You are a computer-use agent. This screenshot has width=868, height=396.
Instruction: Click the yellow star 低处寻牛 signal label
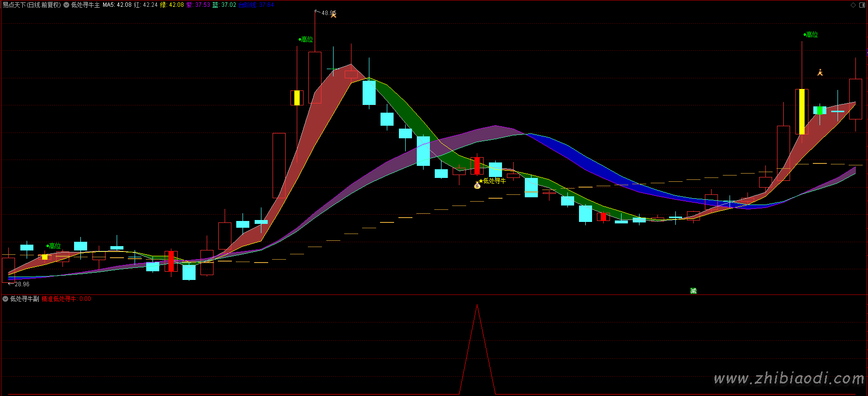[493, 181]
